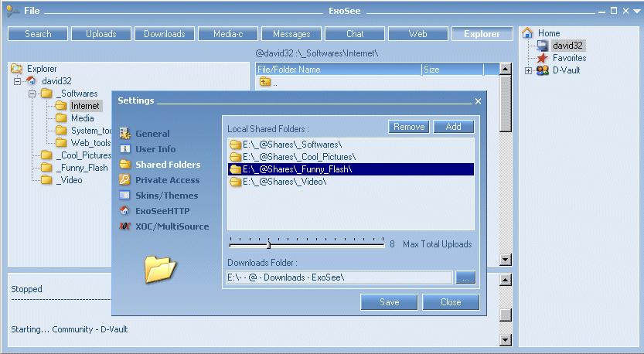Browse for downloads folder with ... button

465,277
